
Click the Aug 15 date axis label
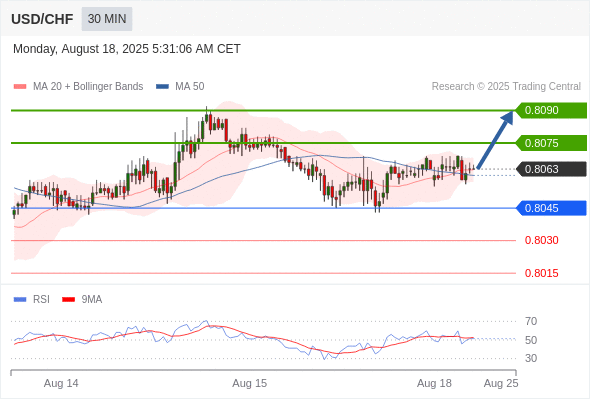pyautogui.click(x=249, y=383)
